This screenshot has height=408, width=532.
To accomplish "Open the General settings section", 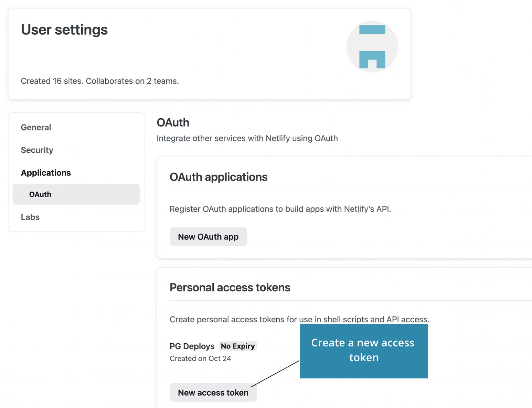I will pos(36,127).
